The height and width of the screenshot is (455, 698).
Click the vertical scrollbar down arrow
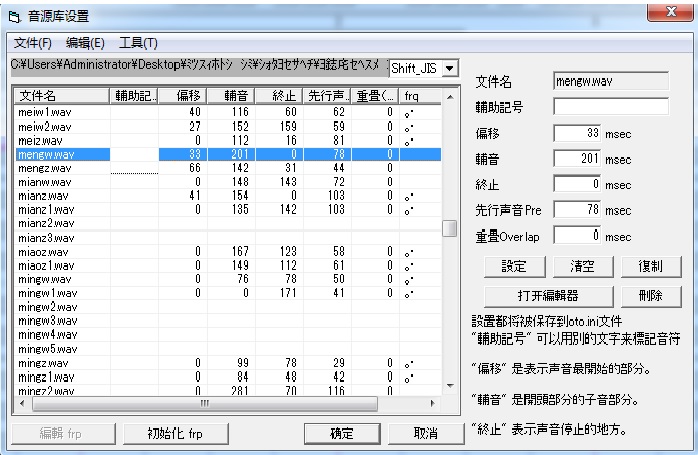pyautogui.click(x=450, y=386)
